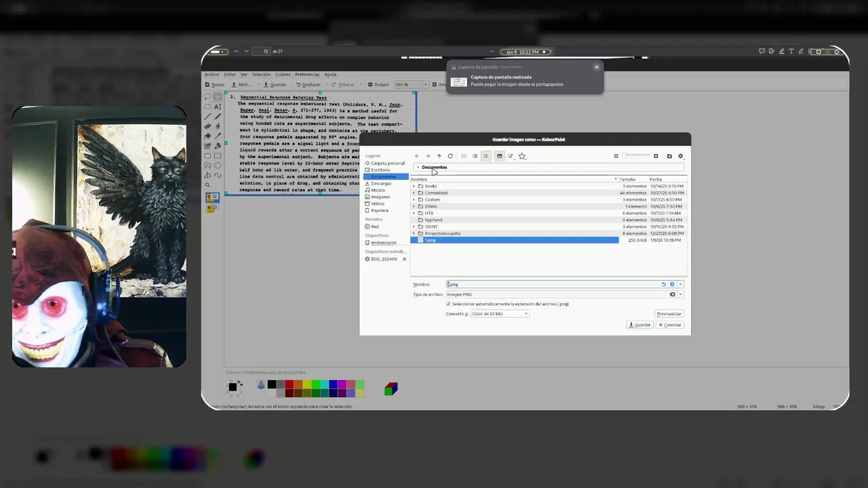The image size is (868, 488).
Task: Reload the folder listing
Action: click(x=450, y=156)
